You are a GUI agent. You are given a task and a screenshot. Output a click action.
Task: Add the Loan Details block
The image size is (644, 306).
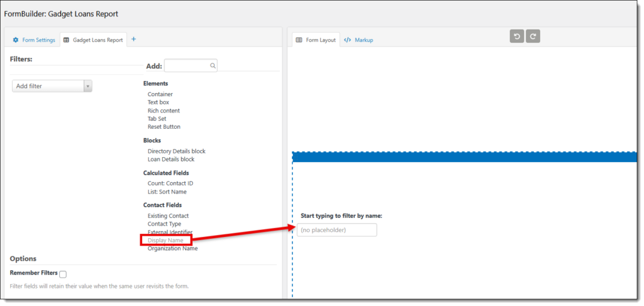171,159
